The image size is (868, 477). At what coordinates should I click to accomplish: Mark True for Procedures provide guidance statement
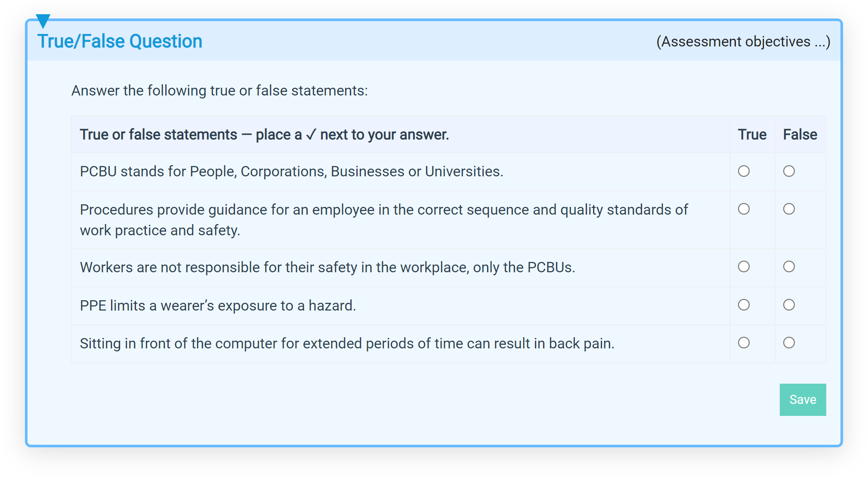point(744,209)
